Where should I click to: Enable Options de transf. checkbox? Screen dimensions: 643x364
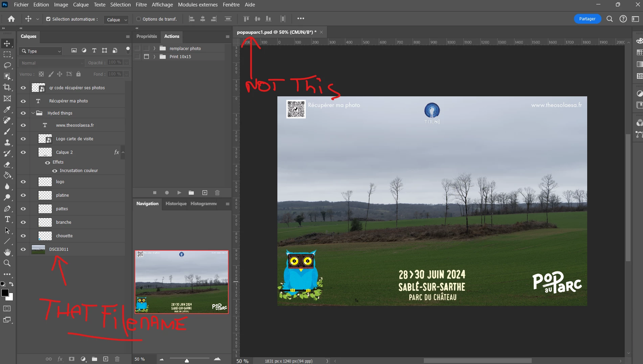point(138,19)
